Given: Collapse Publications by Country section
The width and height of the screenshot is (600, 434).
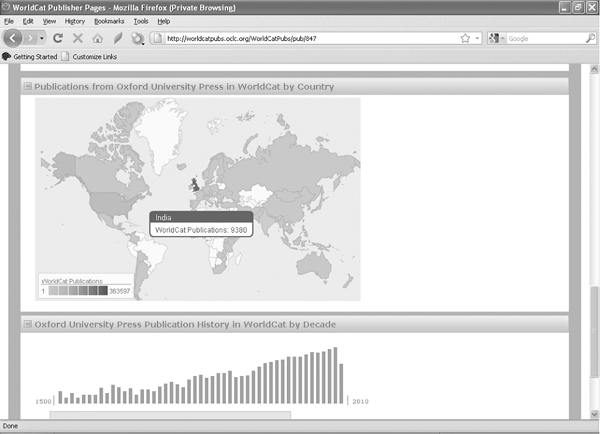Looking at the screenshot, I should click(27, 87).
